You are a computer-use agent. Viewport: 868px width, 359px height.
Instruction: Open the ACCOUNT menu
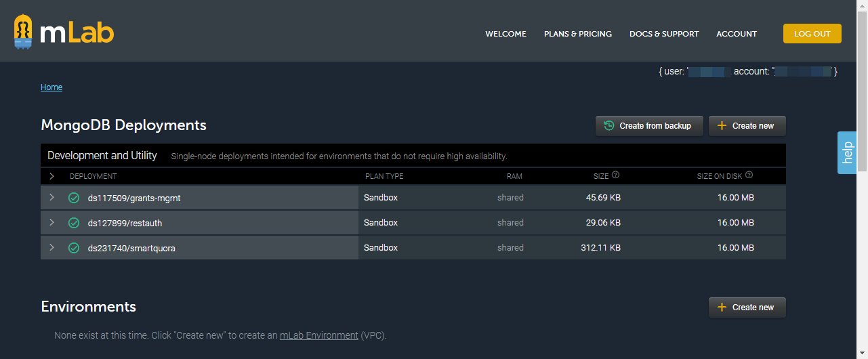pyautogui.click(x=737, y=34)
